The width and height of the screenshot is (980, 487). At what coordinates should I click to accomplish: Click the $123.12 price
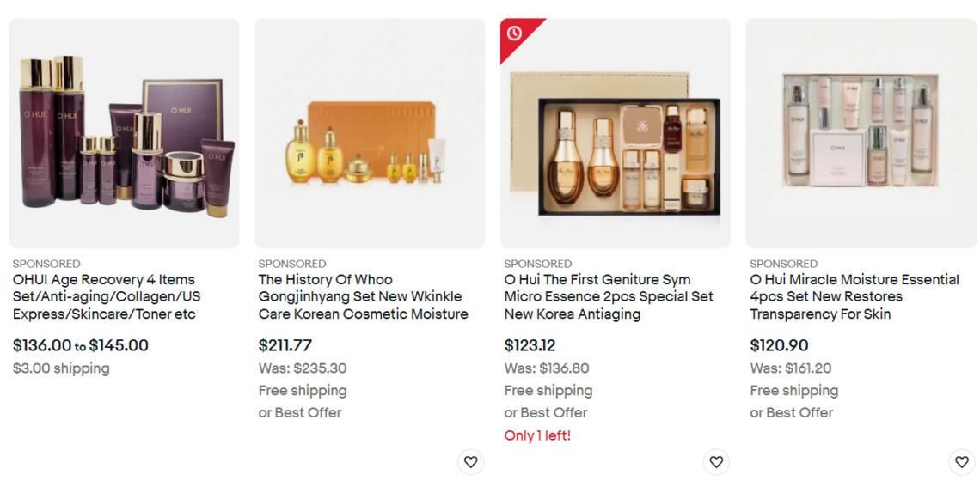(530, 345)
